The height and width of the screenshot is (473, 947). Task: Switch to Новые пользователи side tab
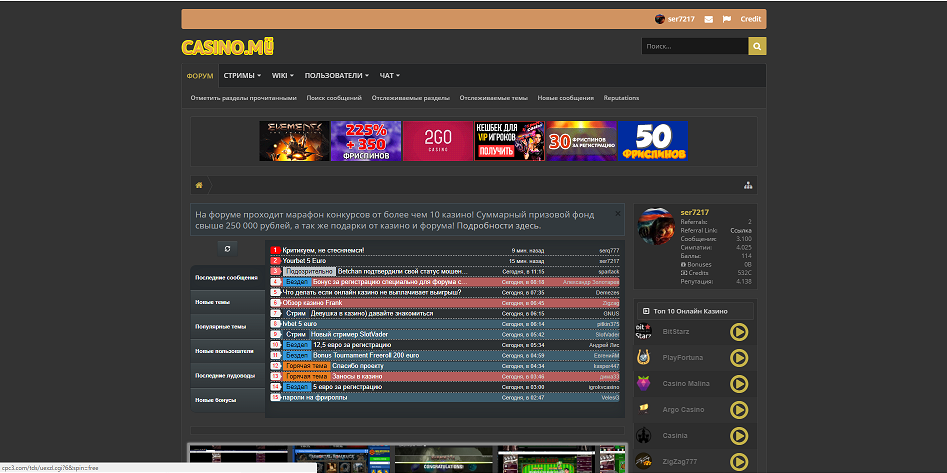coord(228,351)
